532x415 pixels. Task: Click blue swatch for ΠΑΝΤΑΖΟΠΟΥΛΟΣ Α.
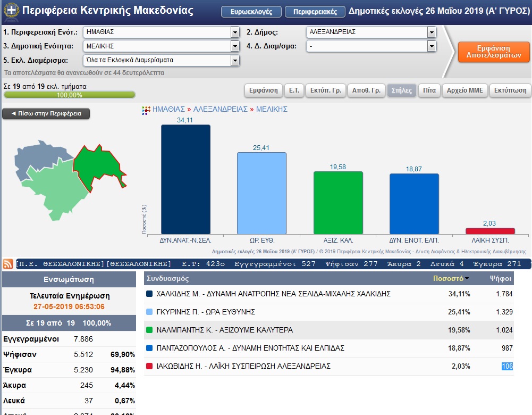tap(149, 348)
